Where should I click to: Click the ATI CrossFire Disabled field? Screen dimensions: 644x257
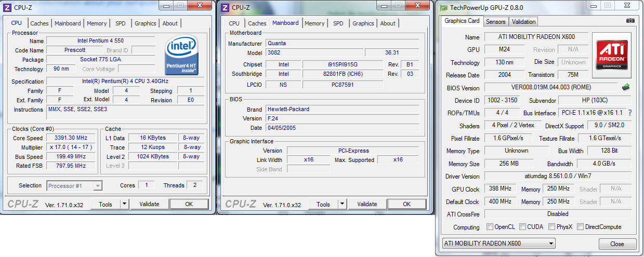558,213
